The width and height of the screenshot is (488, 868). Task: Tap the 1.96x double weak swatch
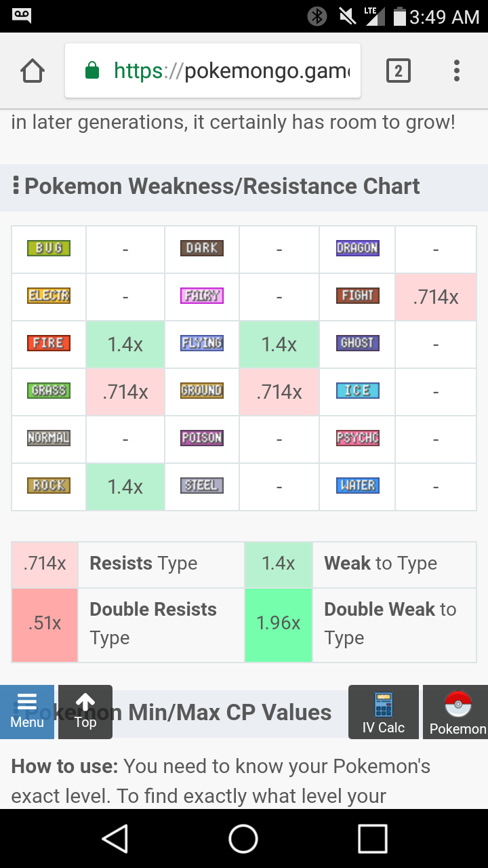click(279, 624)
